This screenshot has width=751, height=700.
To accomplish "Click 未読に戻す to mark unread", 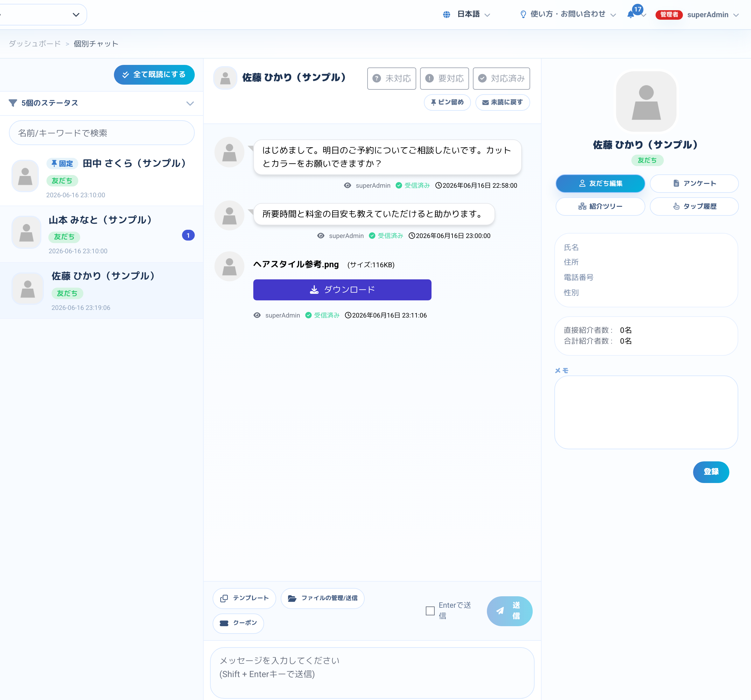I will tap(503, 102).
